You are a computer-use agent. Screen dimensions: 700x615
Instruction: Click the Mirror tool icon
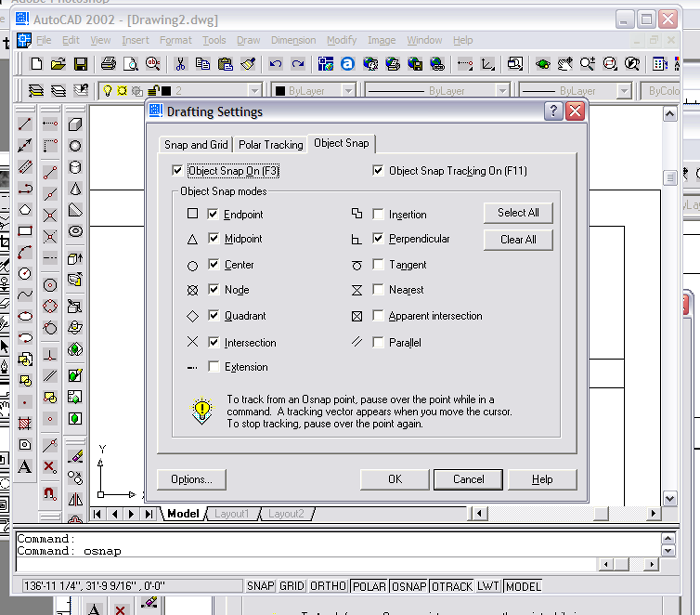point(75,499)
